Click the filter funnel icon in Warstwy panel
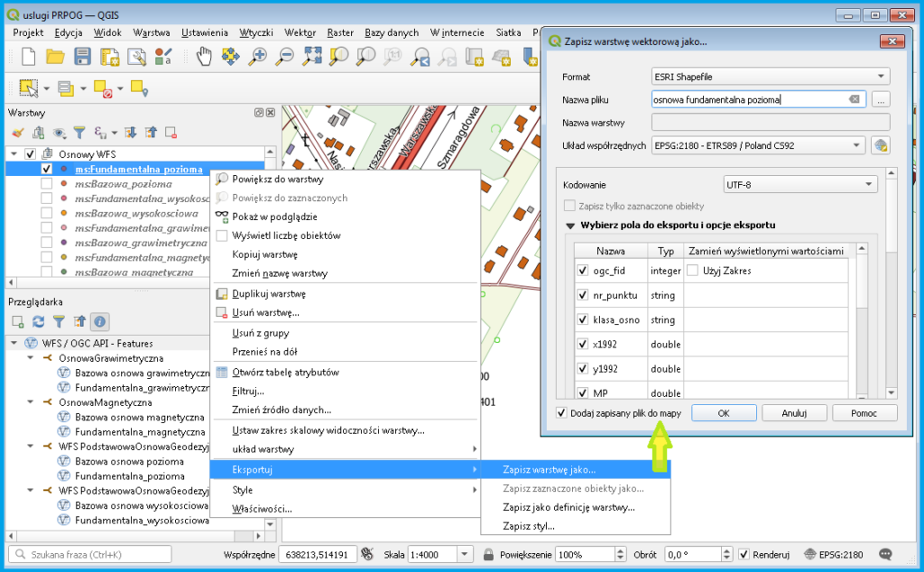The height and width of the screenshot is (572, 924). click(79, 132)
